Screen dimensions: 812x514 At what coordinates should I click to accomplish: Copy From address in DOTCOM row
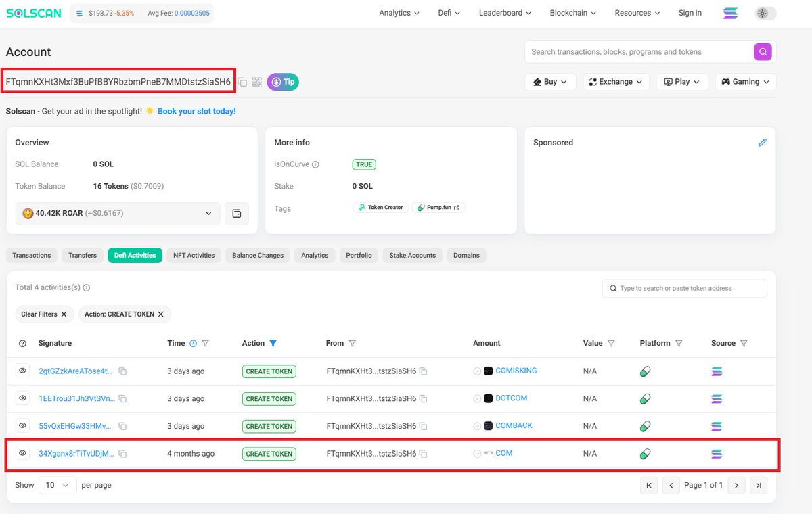pos(423,399)
